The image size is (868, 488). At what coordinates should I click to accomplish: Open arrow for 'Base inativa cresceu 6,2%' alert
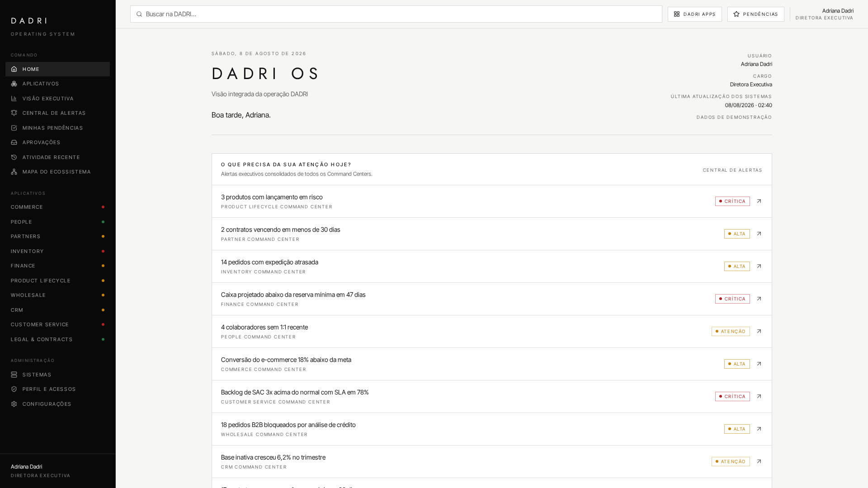759,461
